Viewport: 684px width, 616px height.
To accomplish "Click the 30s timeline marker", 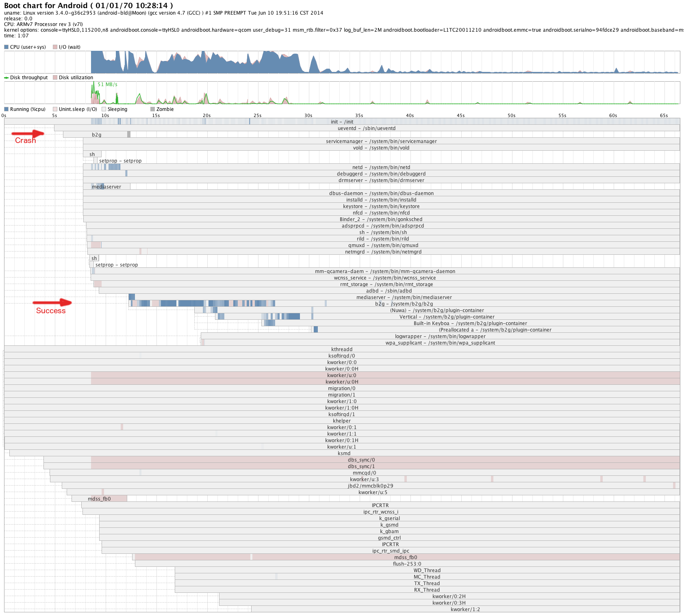I will coord(308,115).
